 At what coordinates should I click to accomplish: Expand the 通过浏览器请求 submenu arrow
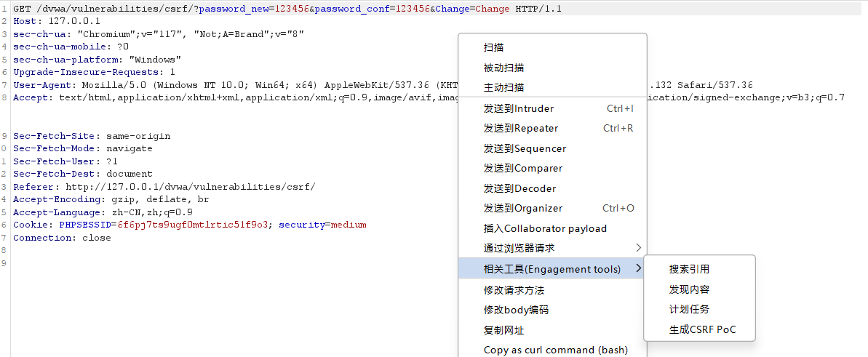tap(638, 248)
